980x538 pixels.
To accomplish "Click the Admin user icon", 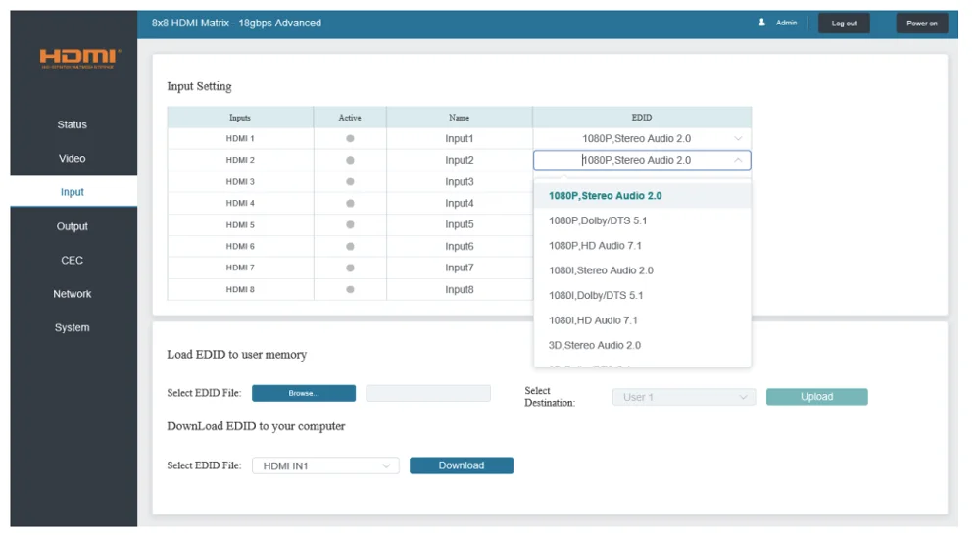I will (x=761, y=23).
